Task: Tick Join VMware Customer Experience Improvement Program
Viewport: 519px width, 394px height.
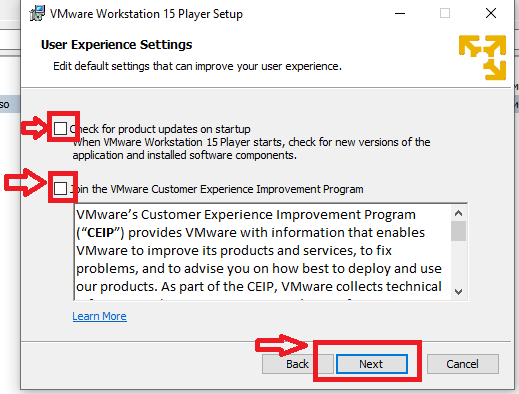Action: click(x=60, y=189)
